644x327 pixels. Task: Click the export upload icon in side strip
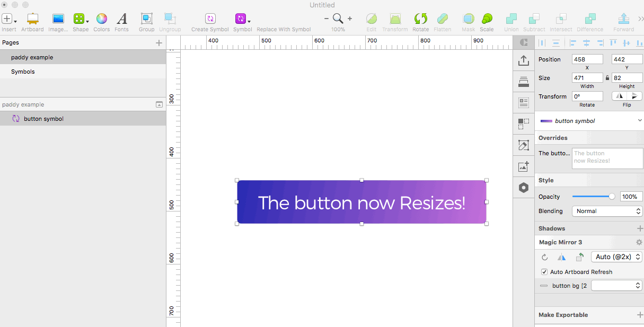coord(524,60)
